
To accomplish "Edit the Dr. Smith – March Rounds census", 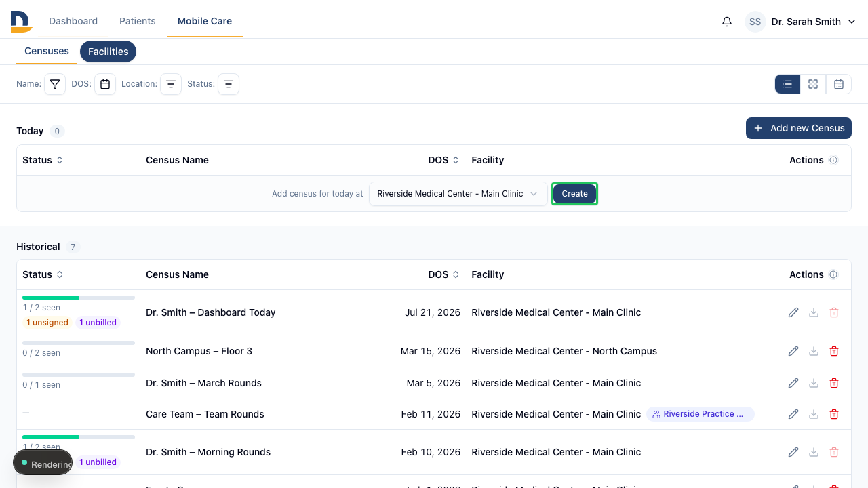I will pos(793,383).
